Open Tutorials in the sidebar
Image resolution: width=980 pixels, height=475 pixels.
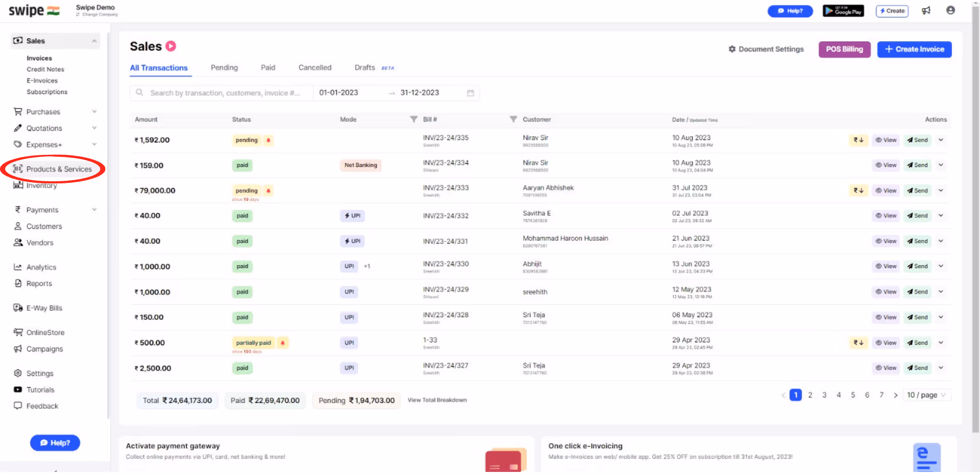point(34,390)
